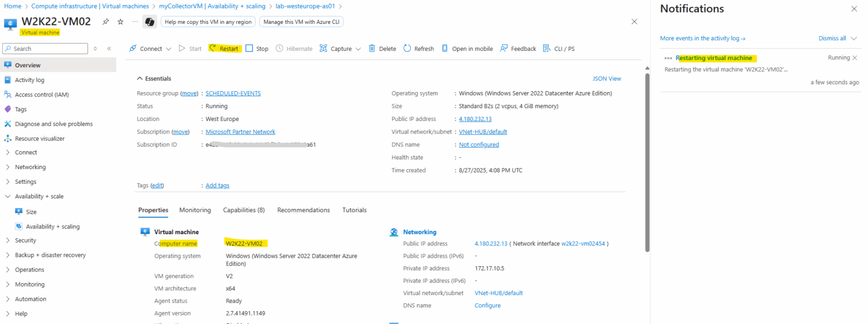Open the Connect dropdown arrow
This screenshot has width=868, height=324.
[168, 49]
